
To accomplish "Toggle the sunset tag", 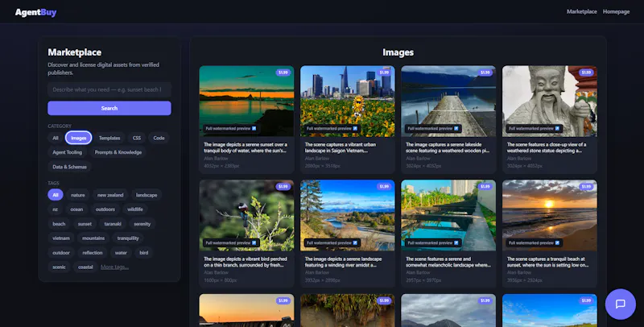I will [85, 224].
